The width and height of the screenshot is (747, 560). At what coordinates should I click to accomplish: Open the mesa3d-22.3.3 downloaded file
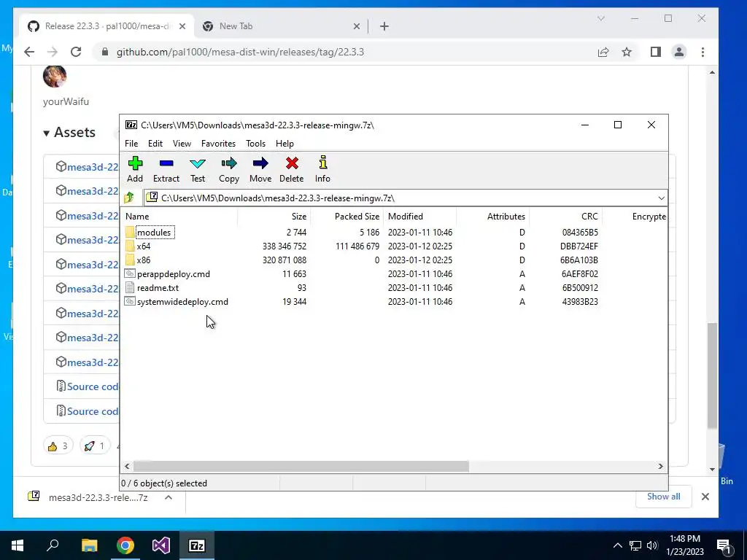pyautogui.click(x=98, y=497)
